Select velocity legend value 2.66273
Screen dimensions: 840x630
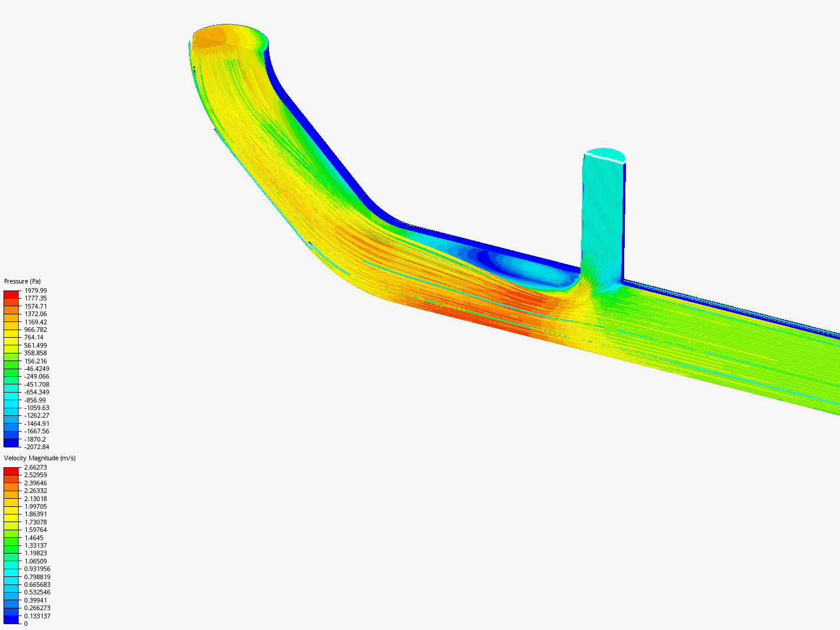(36, 467)
